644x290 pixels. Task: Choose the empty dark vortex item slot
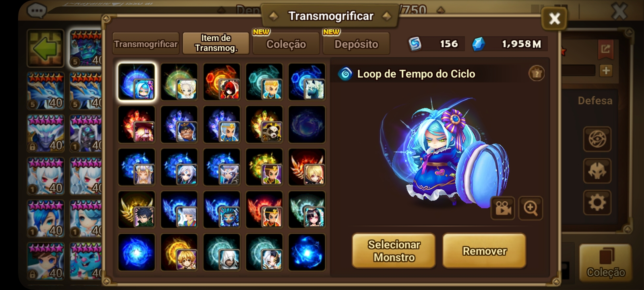point(307,124)
